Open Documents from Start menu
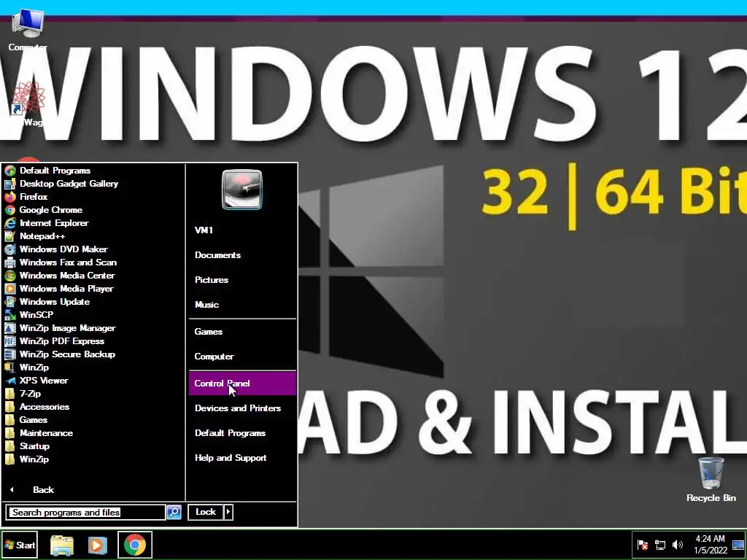The width and height of the screenshot is (747, 560). pyautogui.click(x=217, y=255)
